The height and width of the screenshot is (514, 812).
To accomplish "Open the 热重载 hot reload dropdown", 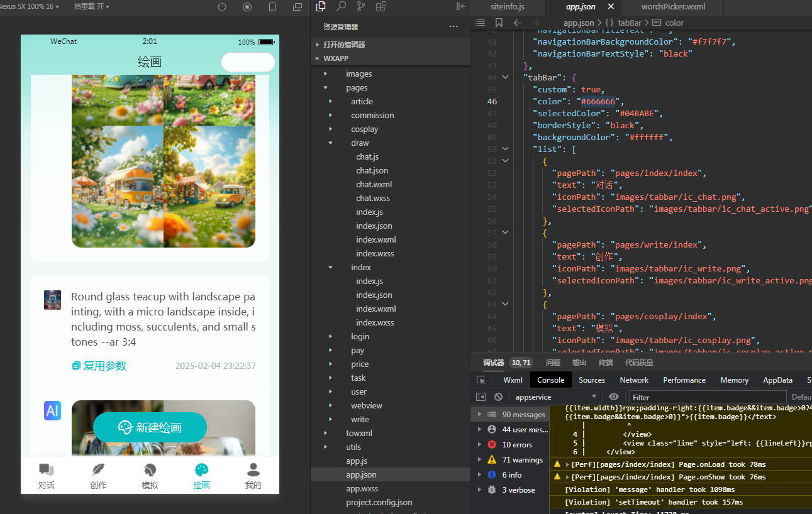I will click(92, 6).
